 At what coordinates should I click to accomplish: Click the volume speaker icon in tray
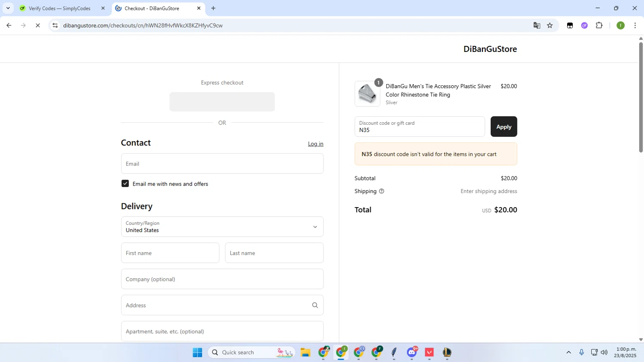click(604, 352)
